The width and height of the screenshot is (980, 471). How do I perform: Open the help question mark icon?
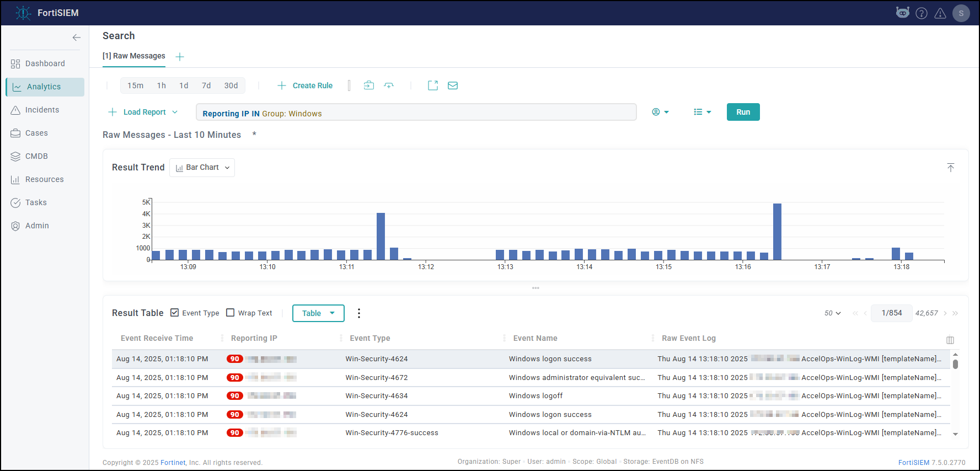tap(922, 13)
